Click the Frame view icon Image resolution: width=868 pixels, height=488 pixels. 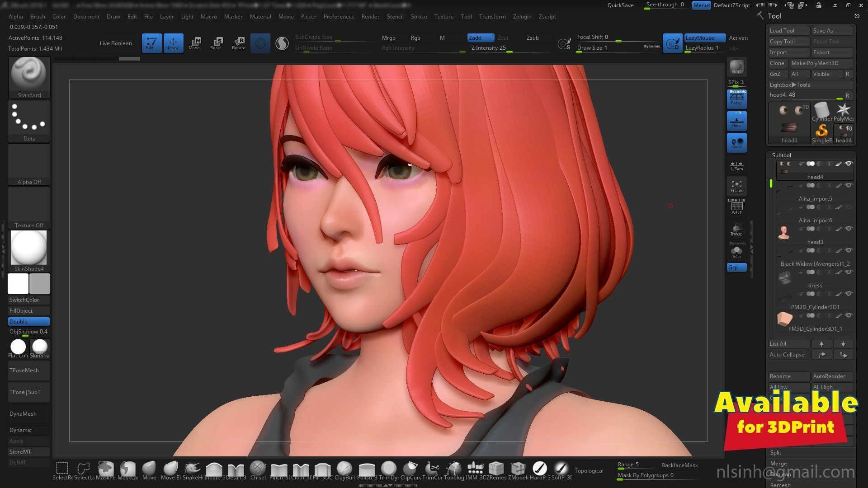(x=736, y=186)
